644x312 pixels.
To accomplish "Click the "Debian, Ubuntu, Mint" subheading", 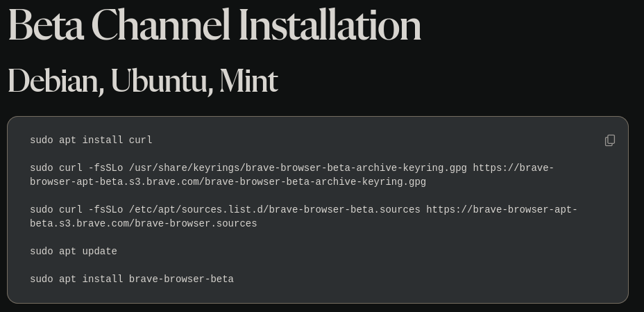I will tap(142, 81).
